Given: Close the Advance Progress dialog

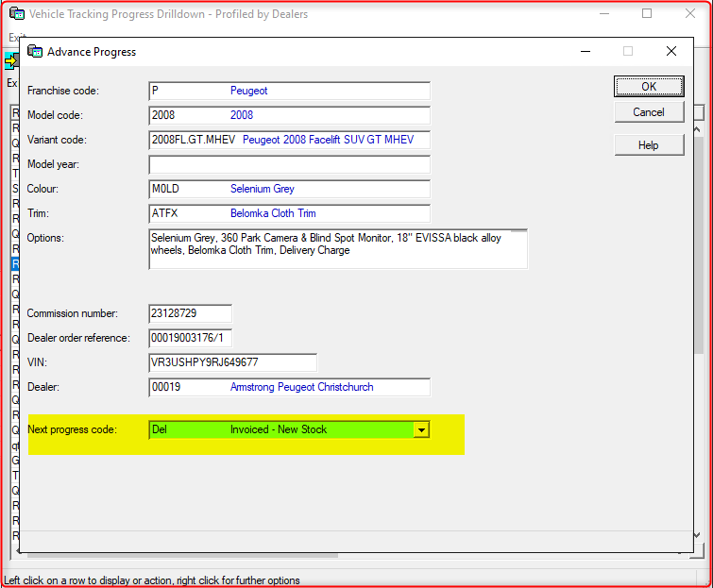Looking at the screenshot, I should click(671, 51).
